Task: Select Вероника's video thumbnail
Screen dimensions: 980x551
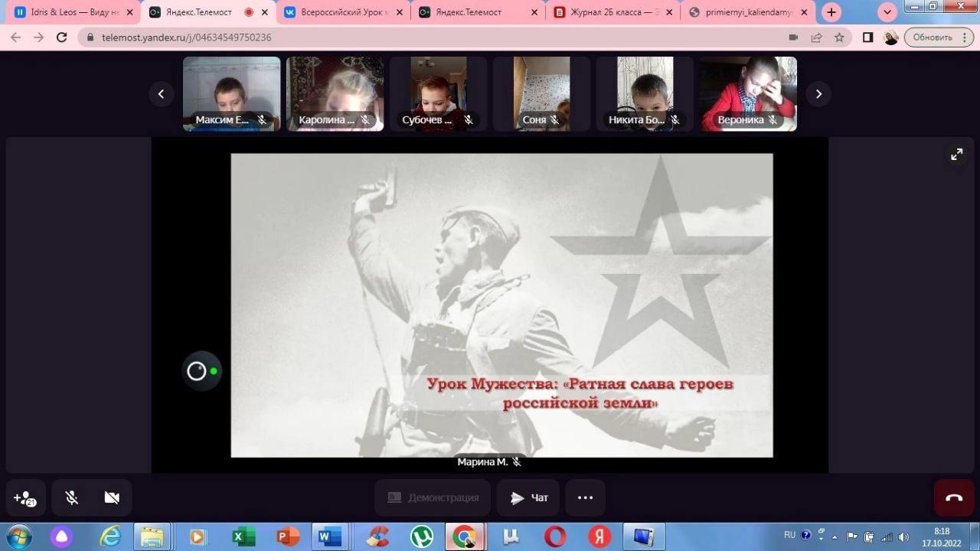Action: pos(748,93)
